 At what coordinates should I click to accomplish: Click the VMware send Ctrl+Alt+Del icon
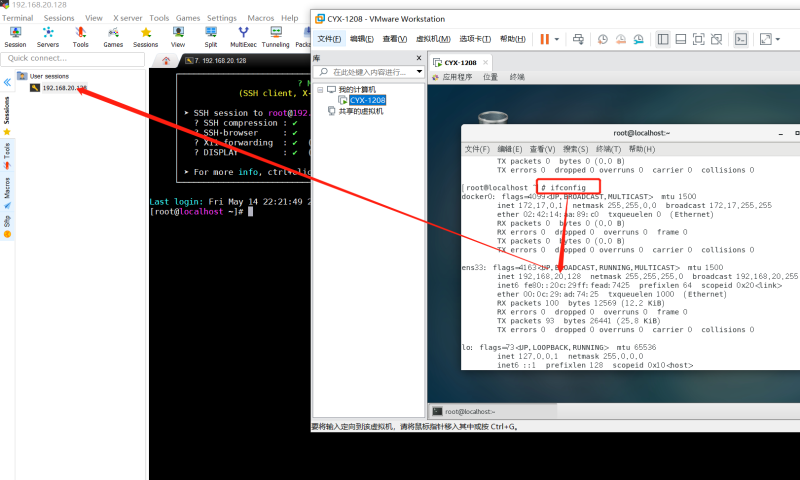(578, 39)
